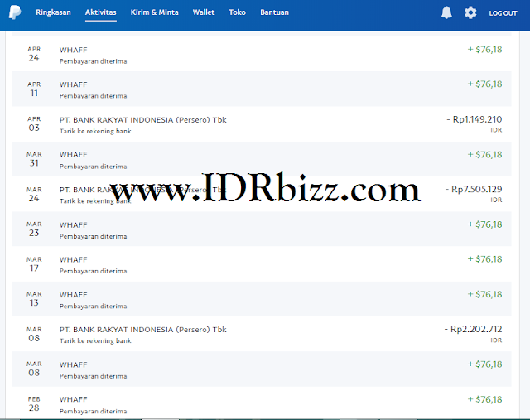
Task: Click the + $76,18 amount on Apr 11
Action: [484, 84]
